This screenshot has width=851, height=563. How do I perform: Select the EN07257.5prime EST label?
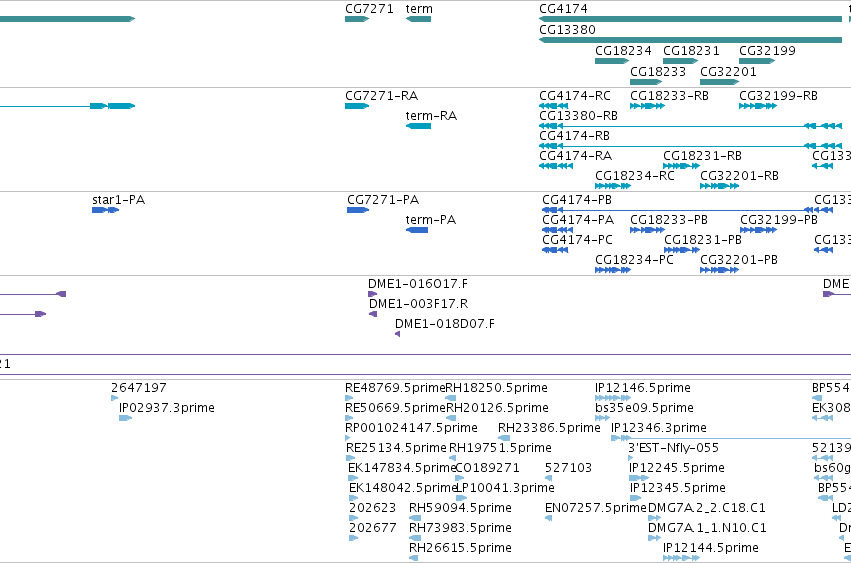coord(596,509)
